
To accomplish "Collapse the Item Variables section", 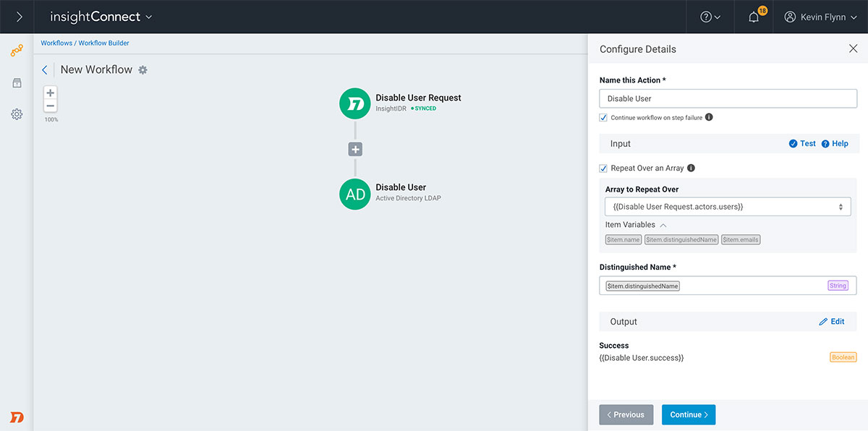I will tap(663, 225).
